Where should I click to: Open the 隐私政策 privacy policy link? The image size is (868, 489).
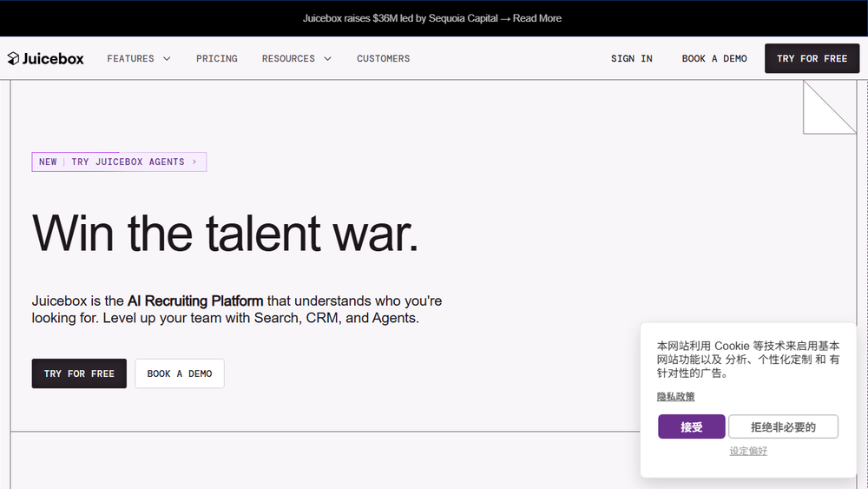pyautogui.click(x=675, y=397)
